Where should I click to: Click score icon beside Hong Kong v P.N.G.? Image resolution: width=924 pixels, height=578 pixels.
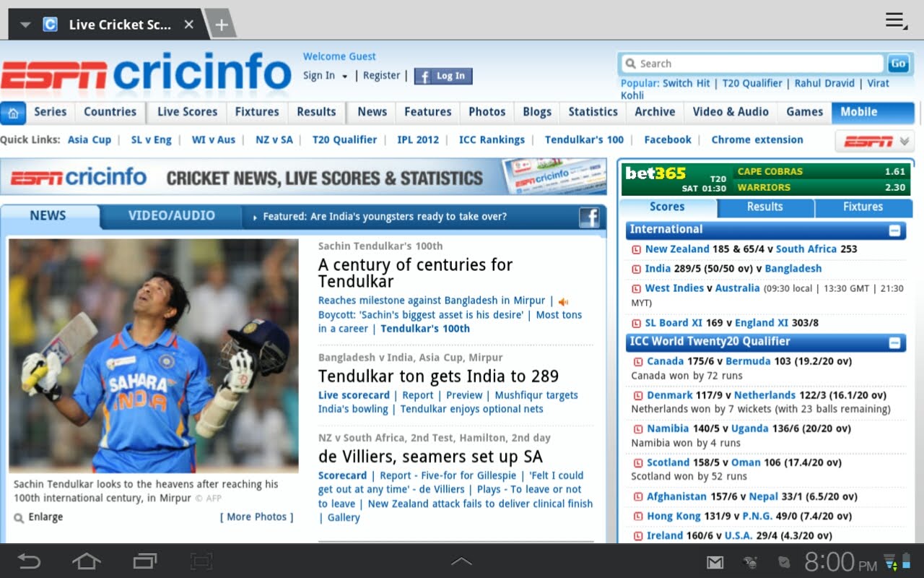[638, 516]
